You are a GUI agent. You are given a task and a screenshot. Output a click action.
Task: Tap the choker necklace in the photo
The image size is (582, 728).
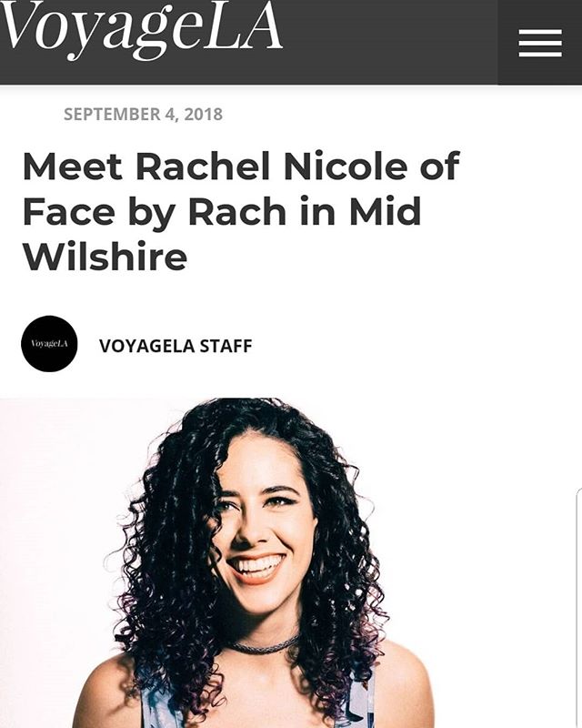tap(265, 646)
